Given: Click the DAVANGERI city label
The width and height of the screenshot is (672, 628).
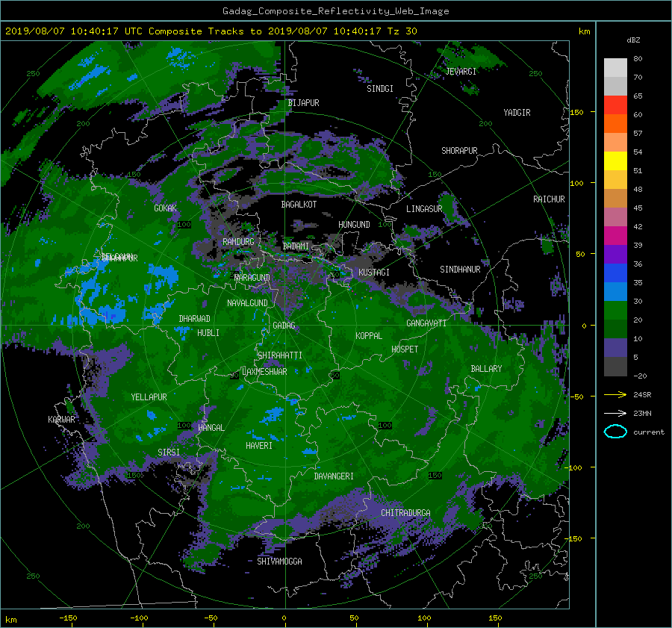Looking at the screenshot, I should click(x=334, y=476).
